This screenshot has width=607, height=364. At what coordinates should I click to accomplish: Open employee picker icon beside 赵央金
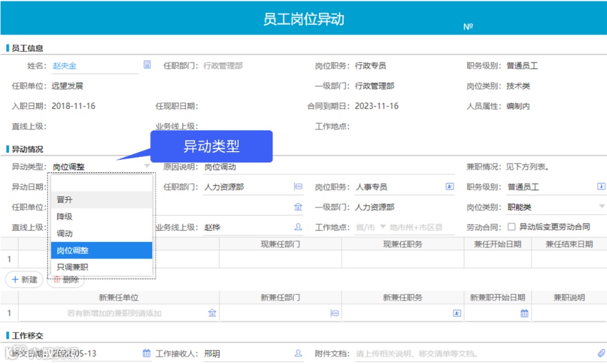147,65
